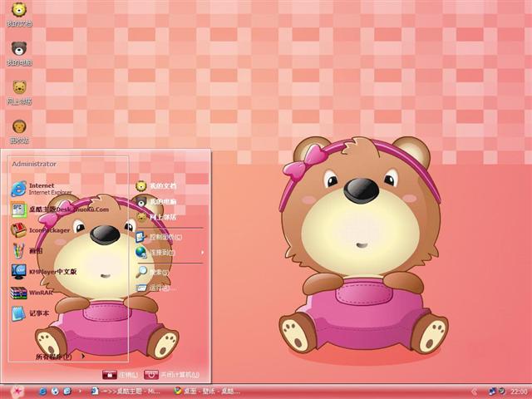532x399 pixels.
Task: Open the lion-faced 我的文档 desktop icon
Action: [19, 14]
